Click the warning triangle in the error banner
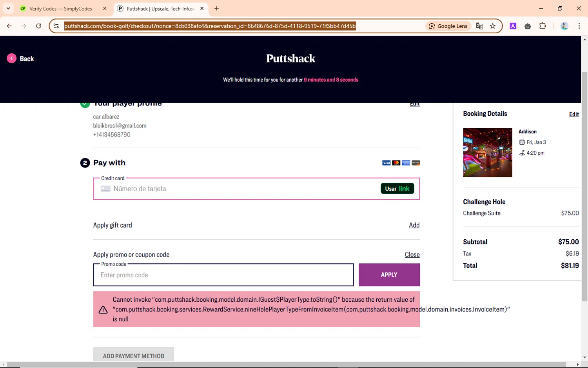This screenshot has width=588, height=368. (103, 310)
